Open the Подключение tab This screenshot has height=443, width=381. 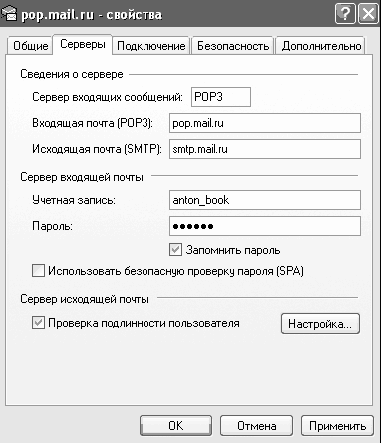(x=151, y=46)
